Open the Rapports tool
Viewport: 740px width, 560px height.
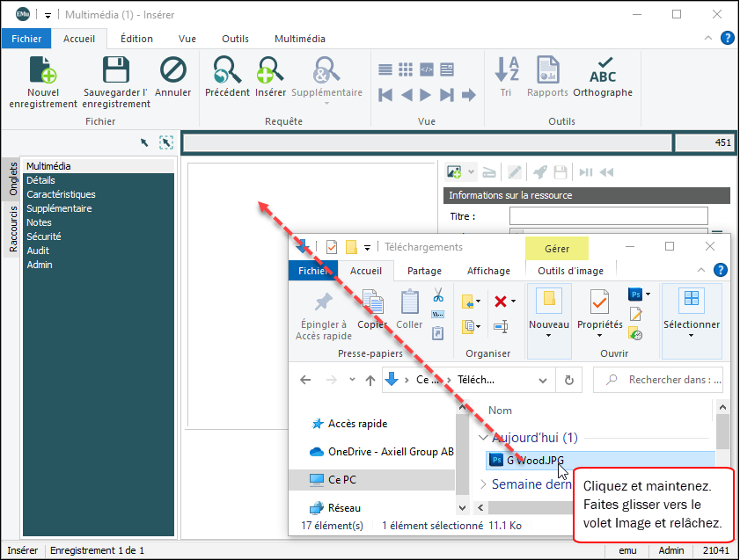tap(547, 72)
